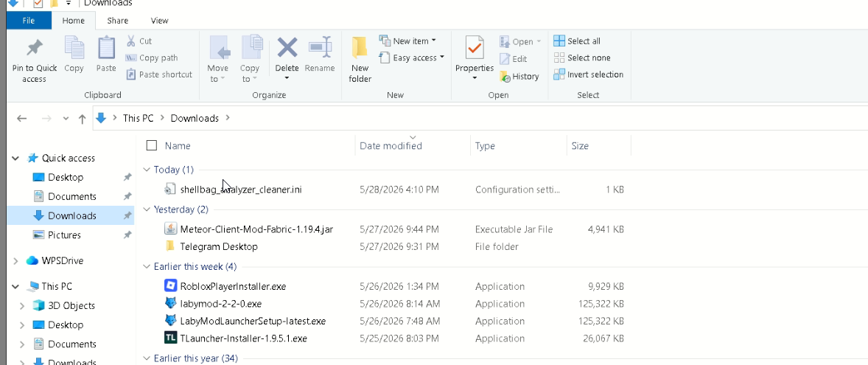Select the Cut scissors command

click(139, 41)
